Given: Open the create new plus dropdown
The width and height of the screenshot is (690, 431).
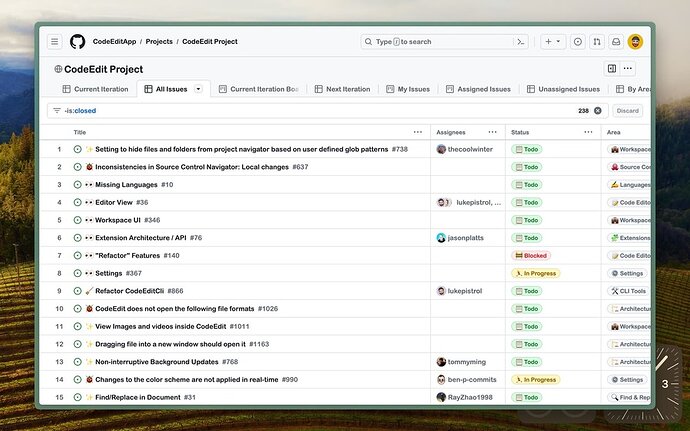Looking at the screenshot, I should (x=553, y=42).
